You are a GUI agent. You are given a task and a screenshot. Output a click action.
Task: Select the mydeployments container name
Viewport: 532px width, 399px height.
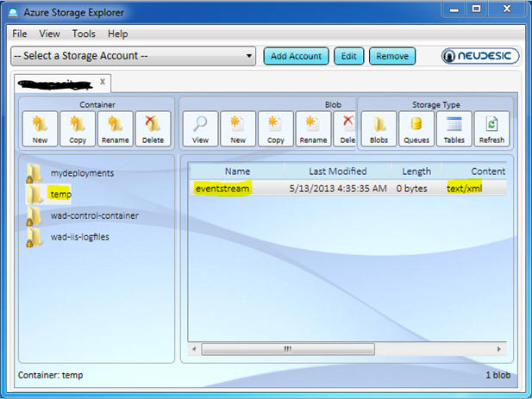[83, 173]
